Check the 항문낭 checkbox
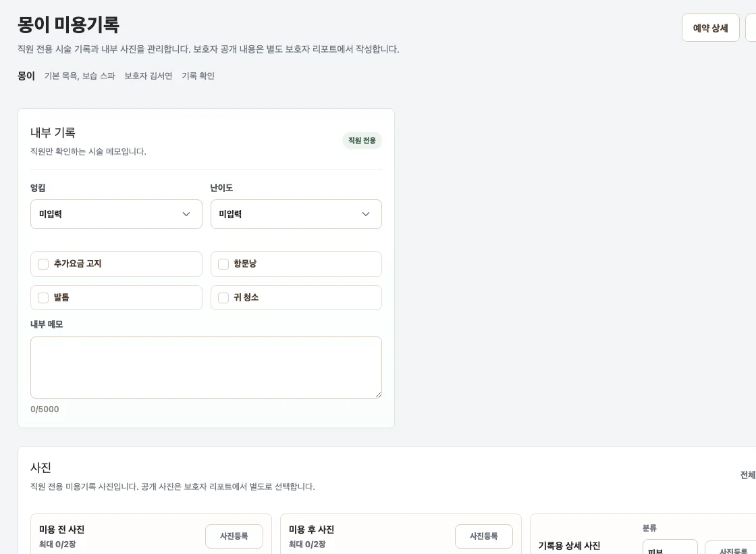Screen dimensions: 756x554 click(x=223, y=264)
